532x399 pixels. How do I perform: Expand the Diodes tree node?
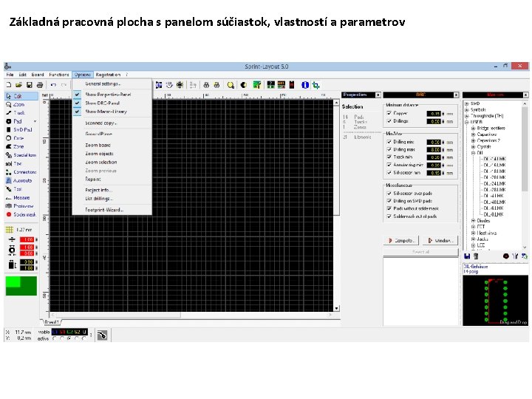tap(473, 221)
